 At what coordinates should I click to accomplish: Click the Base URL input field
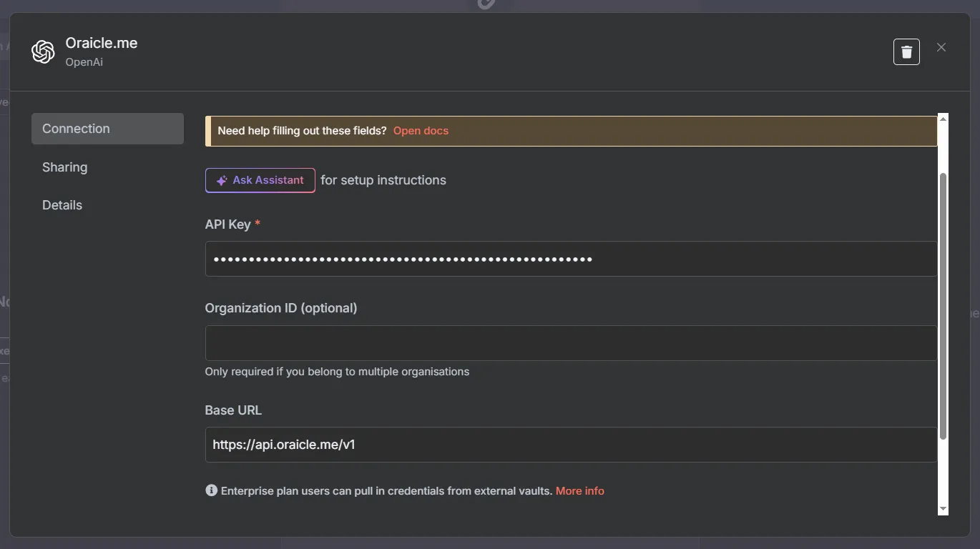(x=570, y=445)
